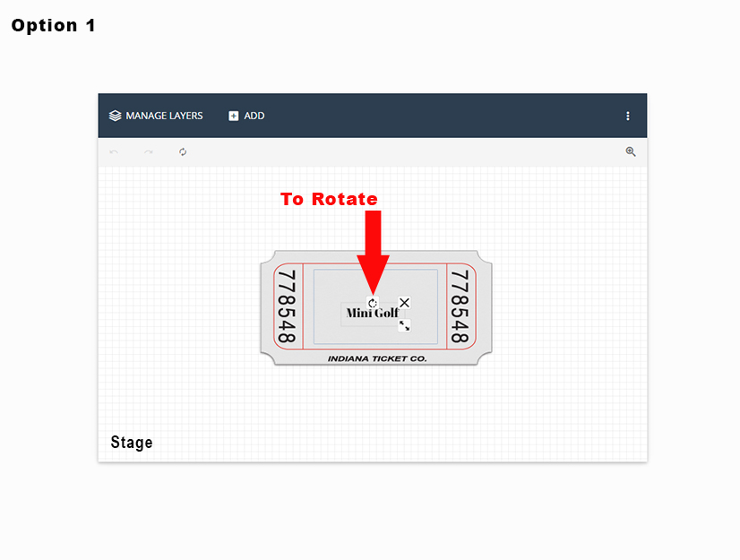This screenshot has height=560, width=740.
Task: Click the Manage Layers stack icon
Action: pyautogui.click(x=115, y=116)
